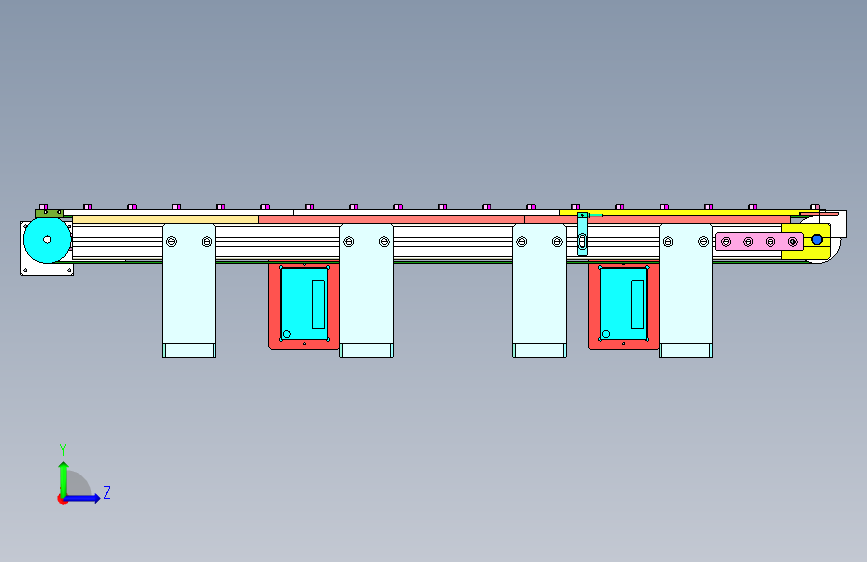Select the pink tensioner plate with four bolts
Viewport: 867px width, 562px height.
click(759, 242)
